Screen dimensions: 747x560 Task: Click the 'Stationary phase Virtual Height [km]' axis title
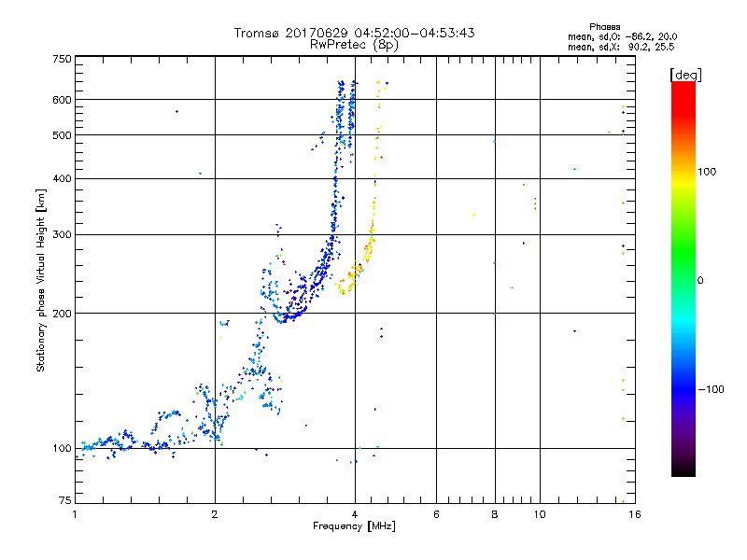point(40,280)
